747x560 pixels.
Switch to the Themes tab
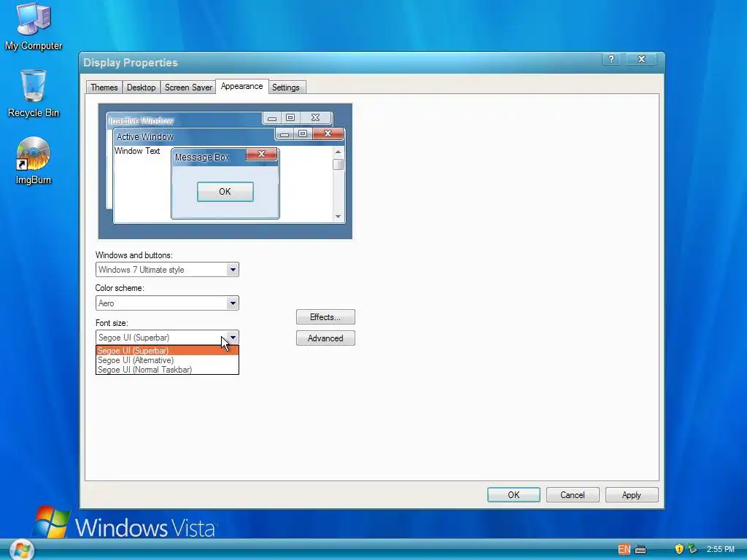(x=104, y=87)
